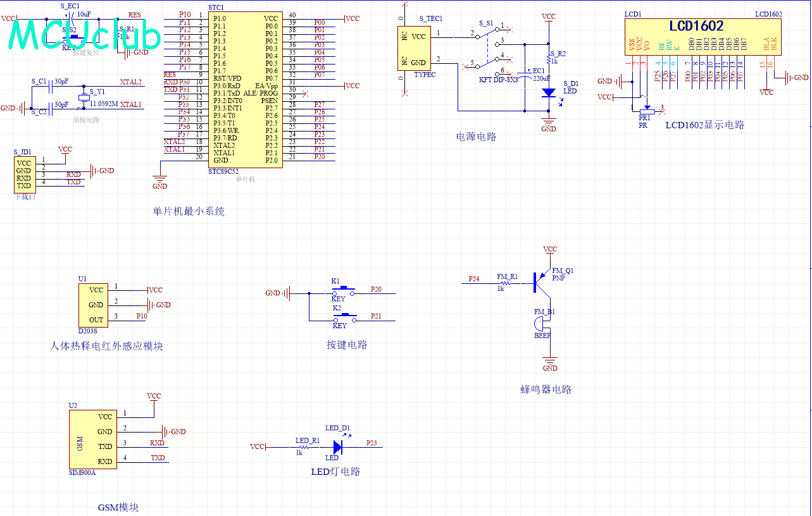Click the PR1 potentiometer symbol
The height and width of the screenshot is (516, 812).
(646, 110)
